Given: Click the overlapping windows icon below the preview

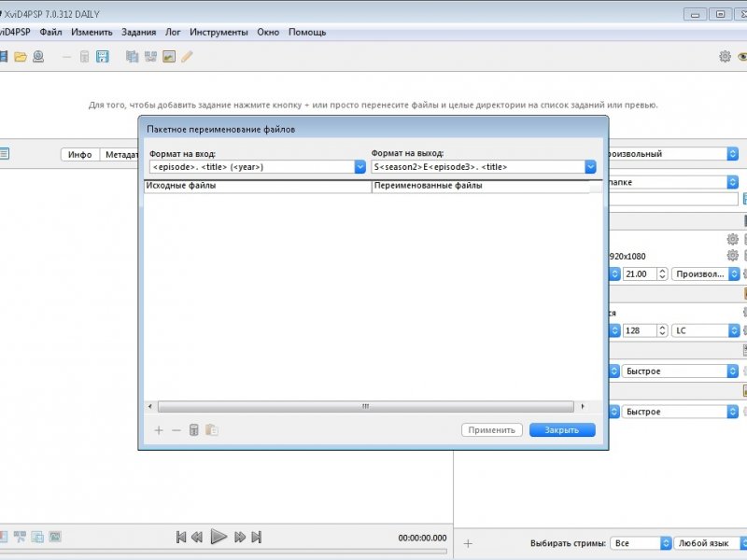Looking at the screenshot, I should pyautogui.click(x=37, y=537).
